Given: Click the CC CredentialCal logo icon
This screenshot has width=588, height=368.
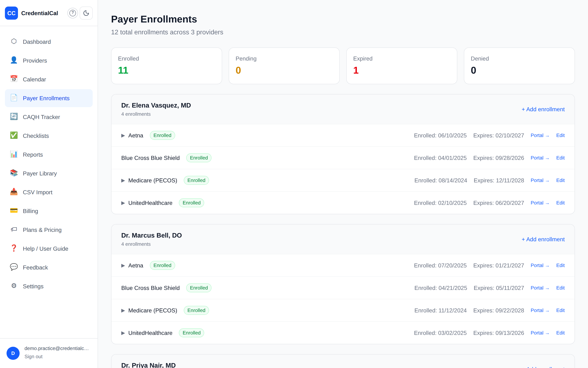Looking at the screenshot, I should [x=11, y=13].
